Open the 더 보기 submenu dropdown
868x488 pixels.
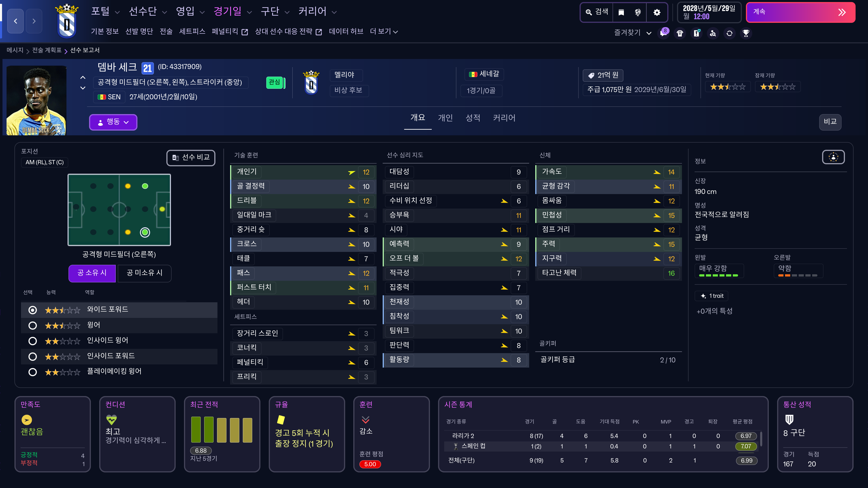[383, 32]
